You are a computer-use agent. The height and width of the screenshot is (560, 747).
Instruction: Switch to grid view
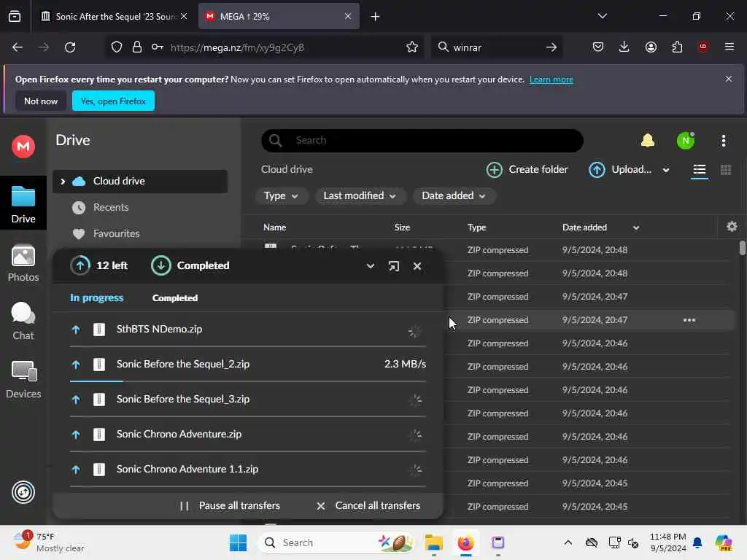726,170
